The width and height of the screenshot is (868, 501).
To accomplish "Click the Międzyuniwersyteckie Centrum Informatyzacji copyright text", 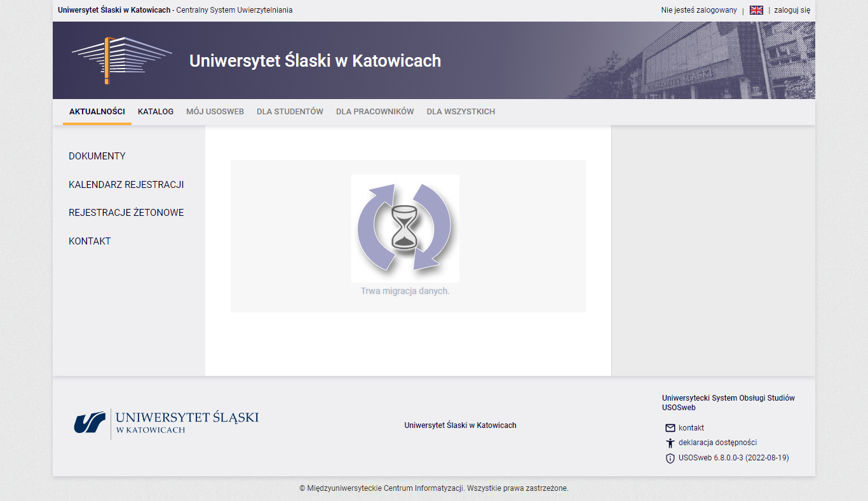I will pyautogui.click(x=434, y=488).
